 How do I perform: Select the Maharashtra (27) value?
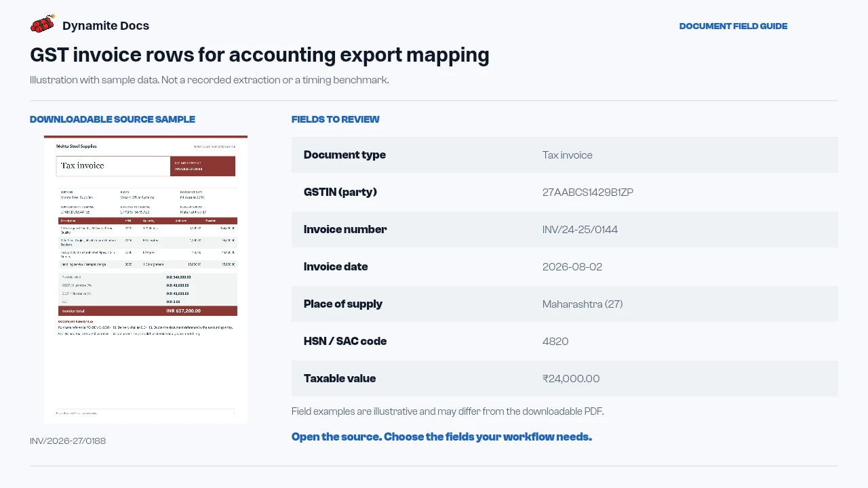point(583,304)
